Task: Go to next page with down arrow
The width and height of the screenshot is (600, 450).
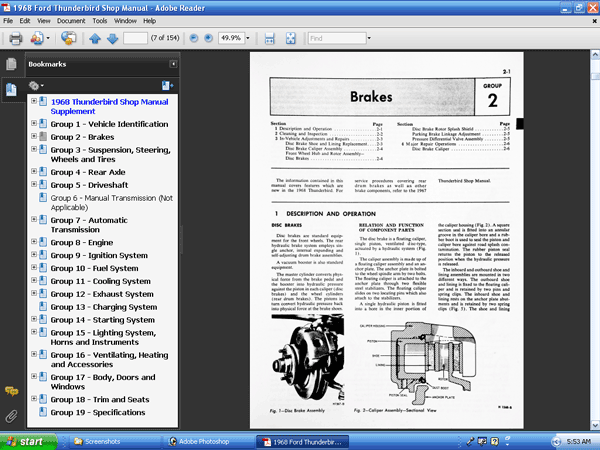Action: [x=112, y=38]
